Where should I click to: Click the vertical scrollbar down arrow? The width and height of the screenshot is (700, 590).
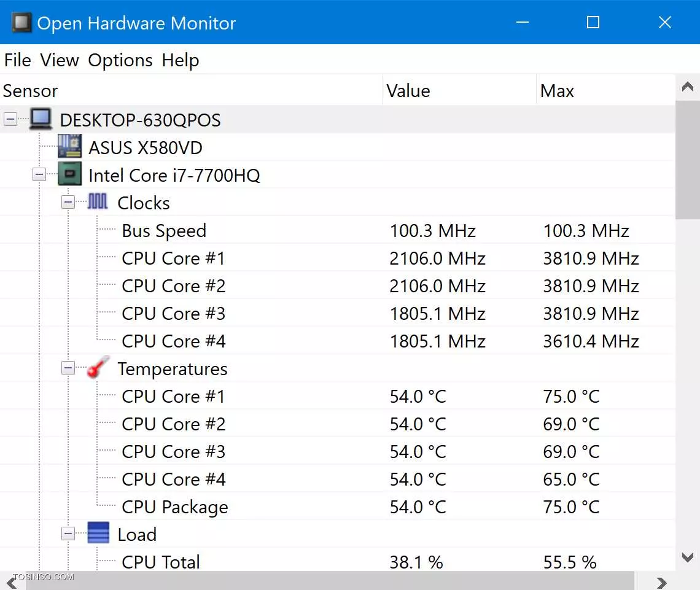(x=688, y=557)
